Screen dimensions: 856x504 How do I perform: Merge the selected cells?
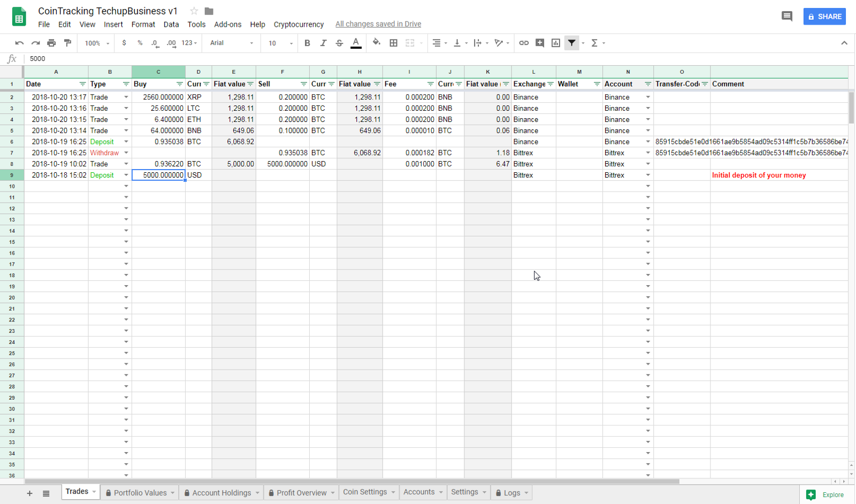click(410, 43)
